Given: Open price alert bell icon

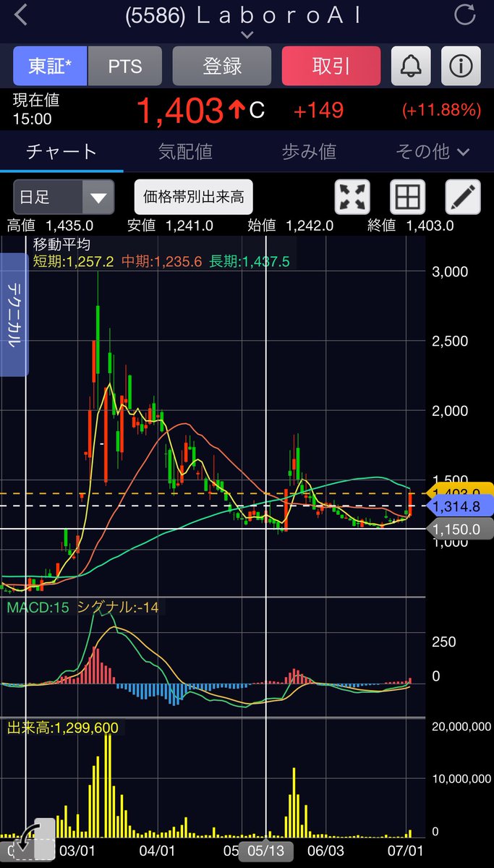Looking at the screenshot, I should (412, 67).
